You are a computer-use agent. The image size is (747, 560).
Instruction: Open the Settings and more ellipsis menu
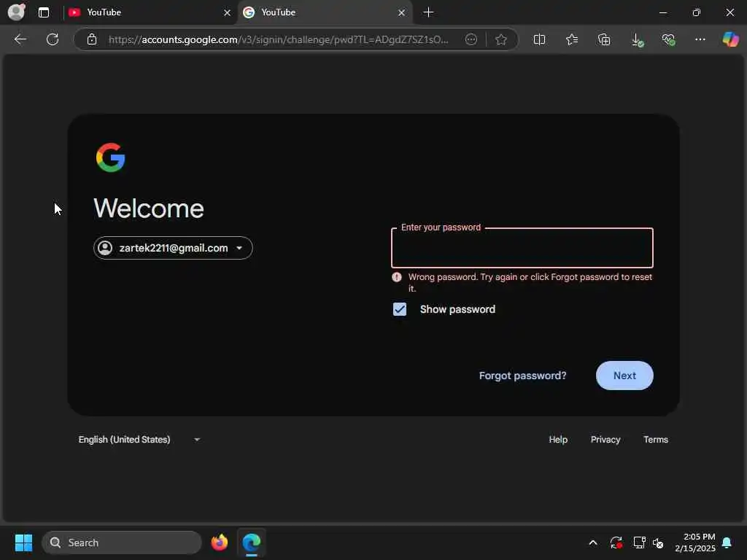click(x=700, y=39)
